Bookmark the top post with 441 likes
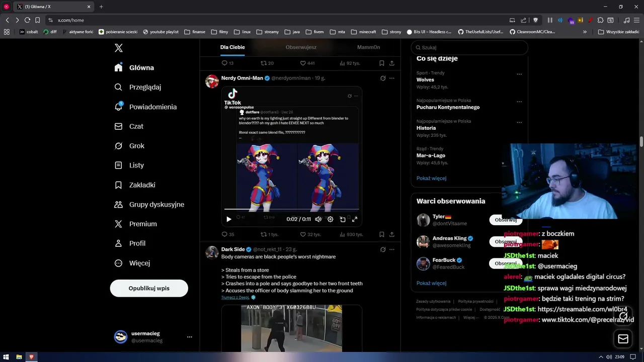 [382, 63]
